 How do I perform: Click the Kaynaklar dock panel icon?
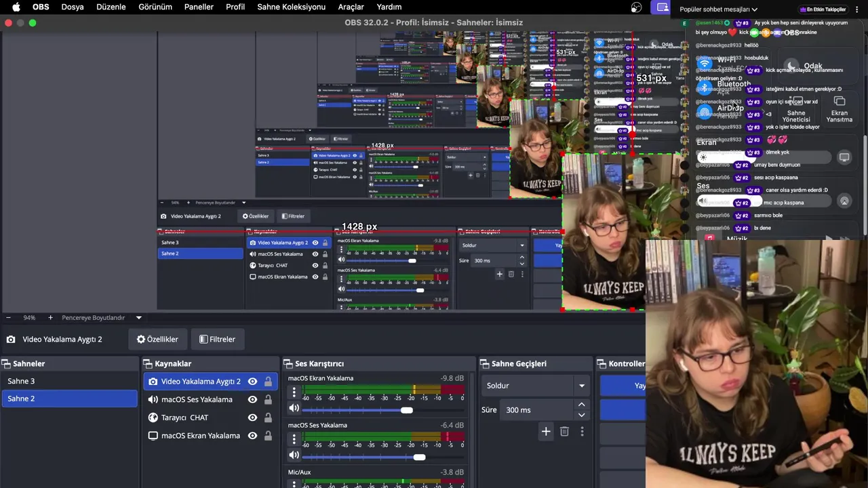coord(149,364)
